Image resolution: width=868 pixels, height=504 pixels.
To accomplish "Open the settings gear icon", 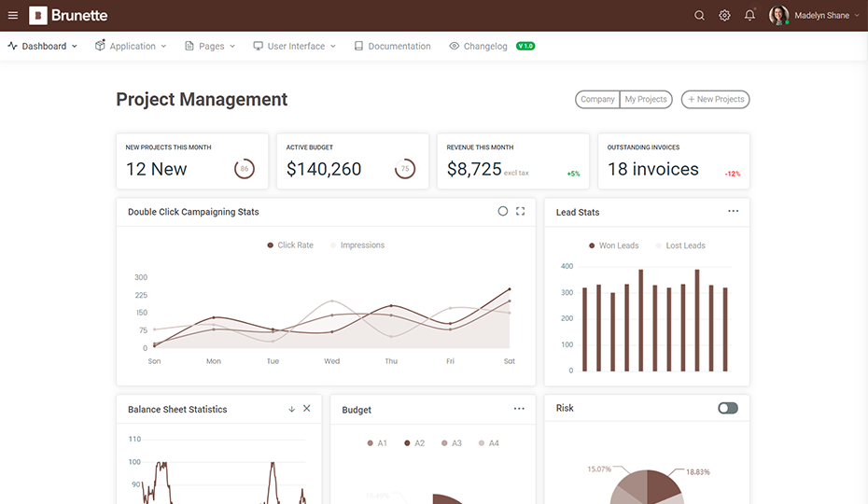I will click(724, 16).
